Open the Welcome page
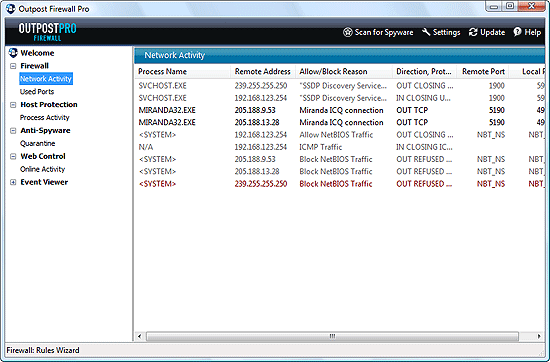Screen dimensions: 550x362 tap(37, 53)
